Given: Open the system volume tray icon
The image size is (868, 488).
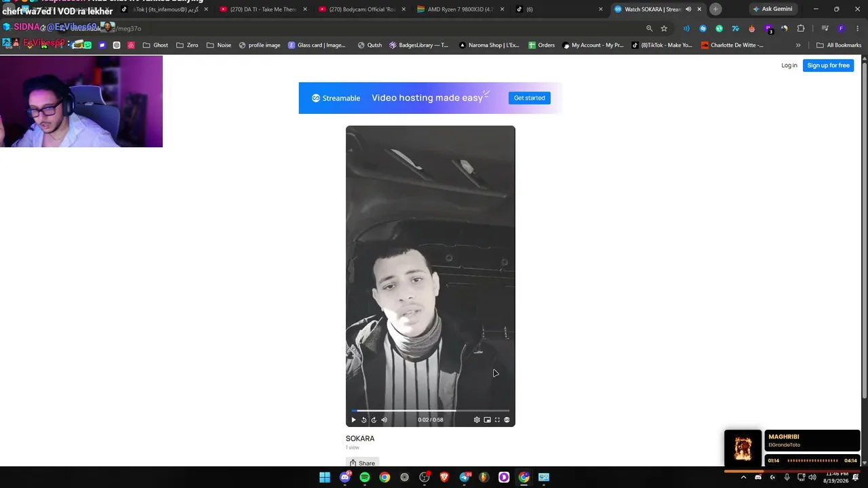Looking at the screenshot, I should 812,477.
